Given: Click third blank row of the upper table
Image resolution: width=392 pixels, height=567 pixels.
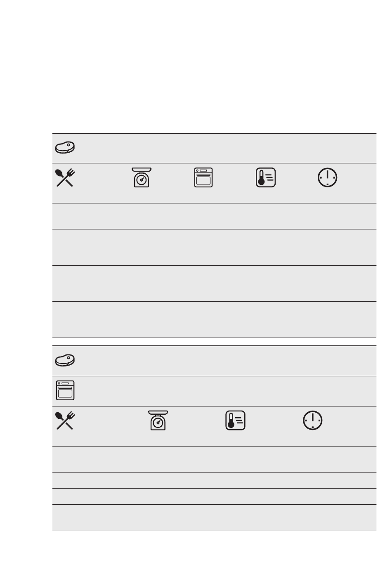Looking at the screenshot, I should pyautogui.click(x=214, y=283).
